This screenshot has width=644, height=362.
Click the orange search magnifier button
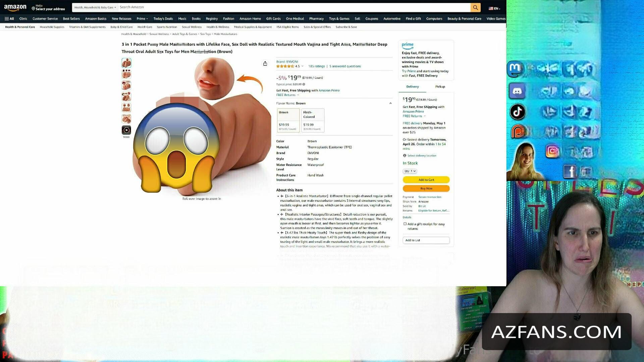[475, 7]
